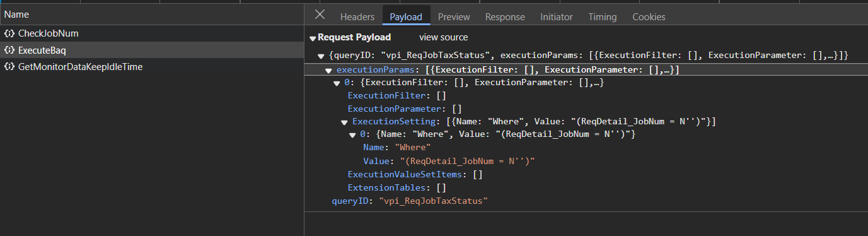Open the Preview tab
868x236 pixels.
coord(454,17)
